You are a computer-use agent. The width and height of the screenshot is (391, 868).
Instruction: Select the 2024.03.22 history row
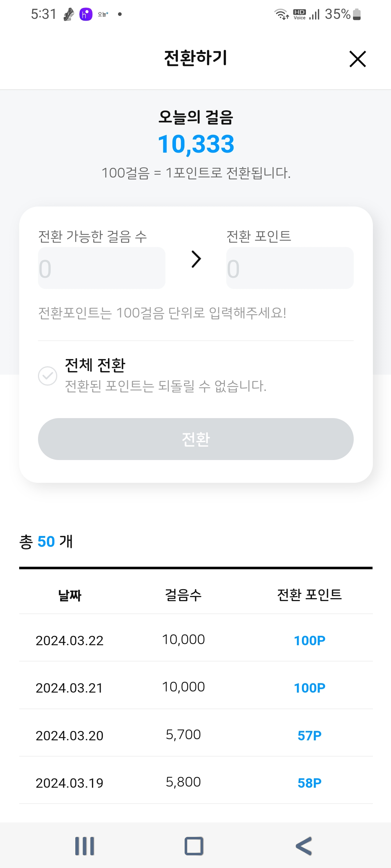pyautogui.click(x=195, y=640)
